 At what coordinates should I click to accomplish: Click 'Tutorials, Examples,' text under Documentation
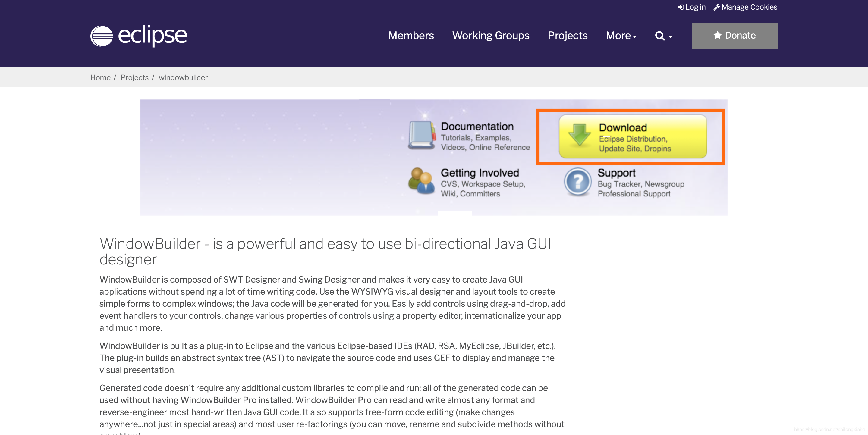pos(476,138)
